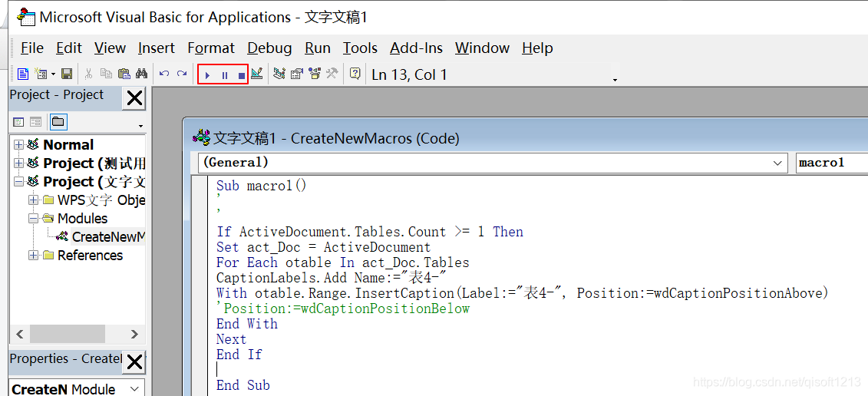This screenshot has width=868, height=396.
Task: Open the Toolbox icon
Action: 332,74
